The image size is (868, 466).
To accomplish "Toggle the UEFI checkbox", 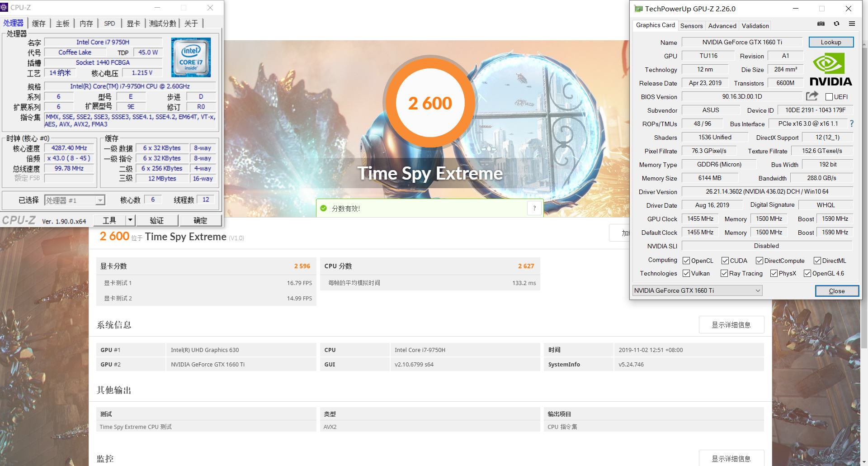I will 829,97.
